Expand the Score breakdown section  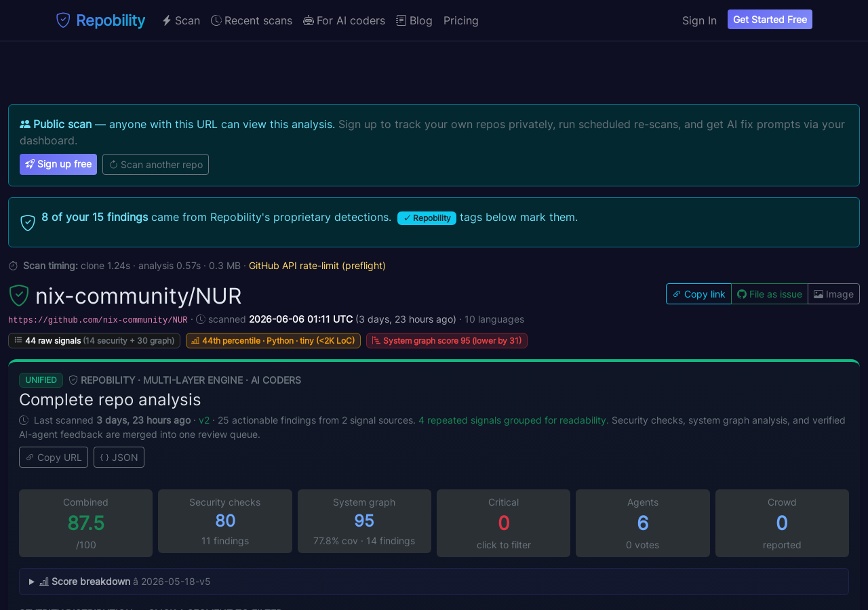click(434, 582)
